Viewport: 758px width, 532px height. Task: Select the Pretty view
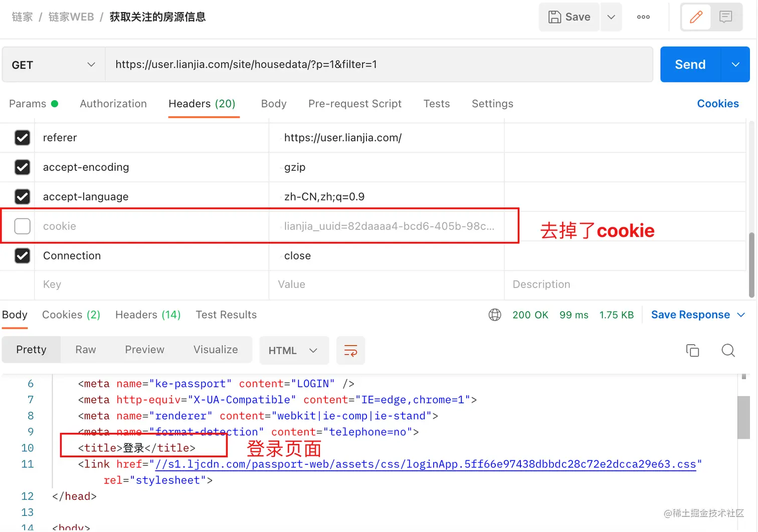31,350
